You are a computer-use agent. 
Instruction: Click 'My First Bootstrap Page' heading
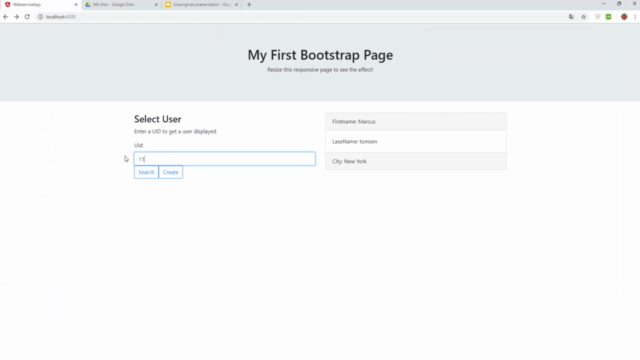pos(320,55)
